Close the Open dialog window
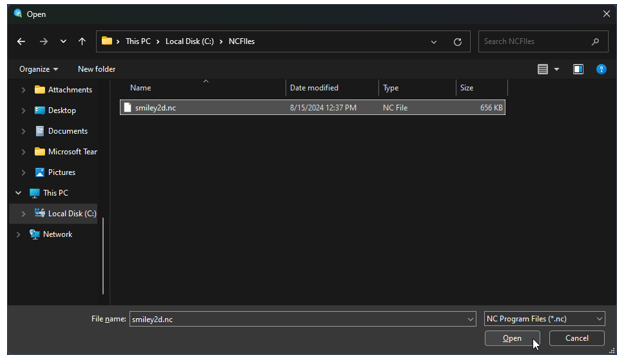 pyautogui.click(x=606, y=14)
